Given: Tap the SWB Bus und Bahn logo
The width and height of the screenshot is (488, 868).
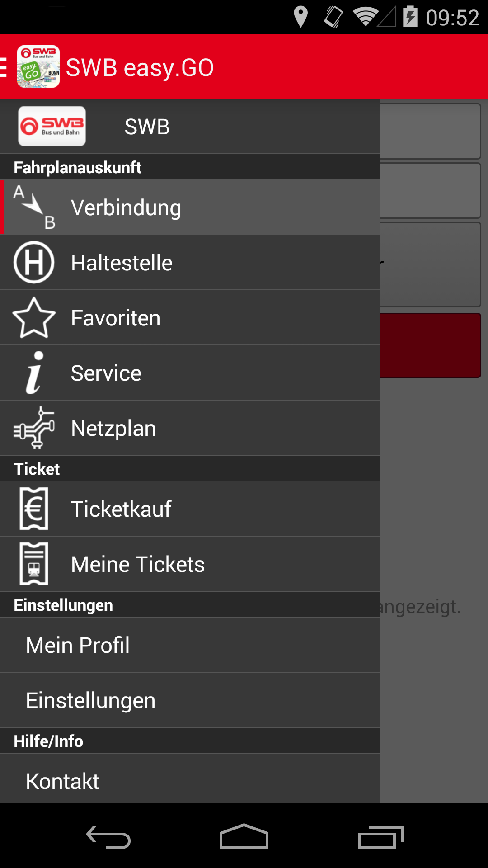Looking at the screenshot, I should 52,126.
